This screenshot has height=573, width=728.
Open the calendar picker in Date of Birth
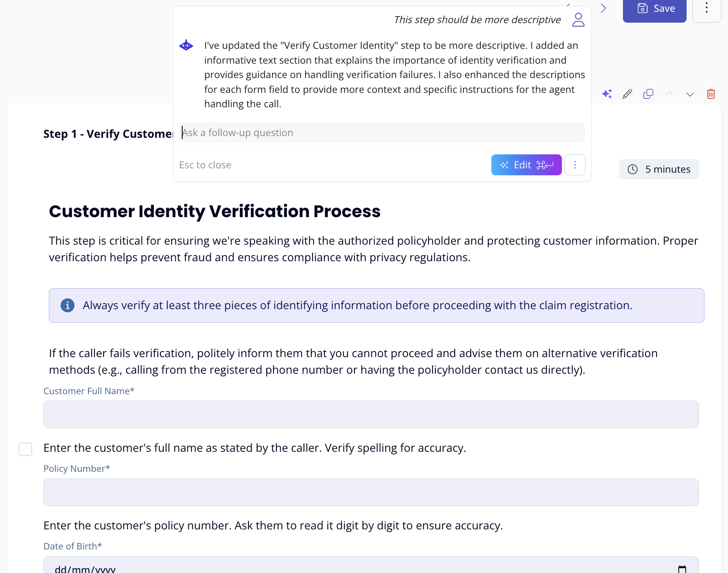tap(682, 569)
